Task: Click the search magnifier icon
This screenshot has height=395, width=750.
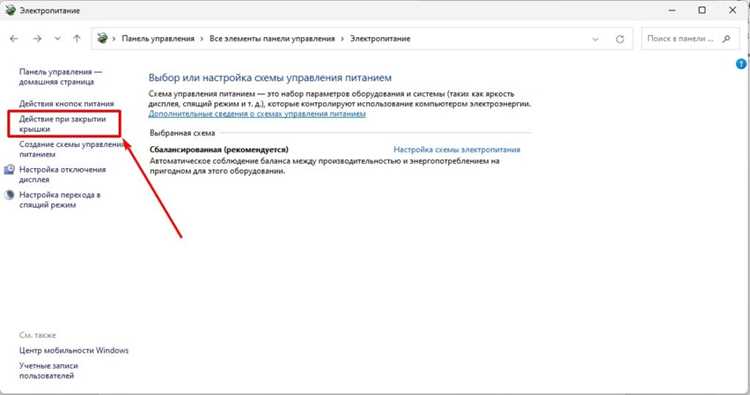Action: click(x=727, y=39)
